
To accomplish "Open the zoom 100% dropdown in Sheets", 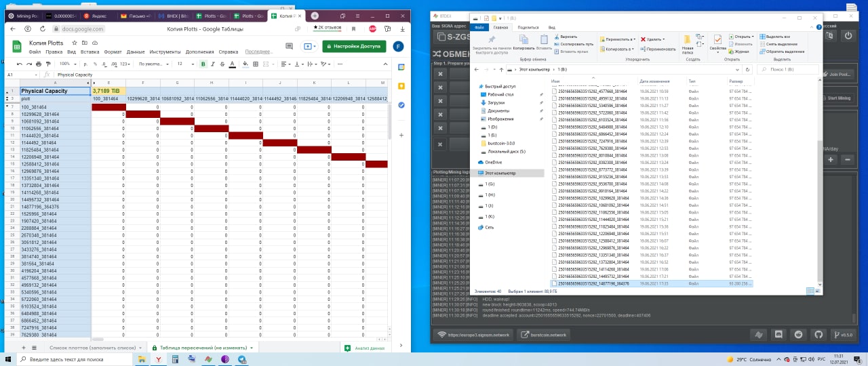I will coord(67,64).
